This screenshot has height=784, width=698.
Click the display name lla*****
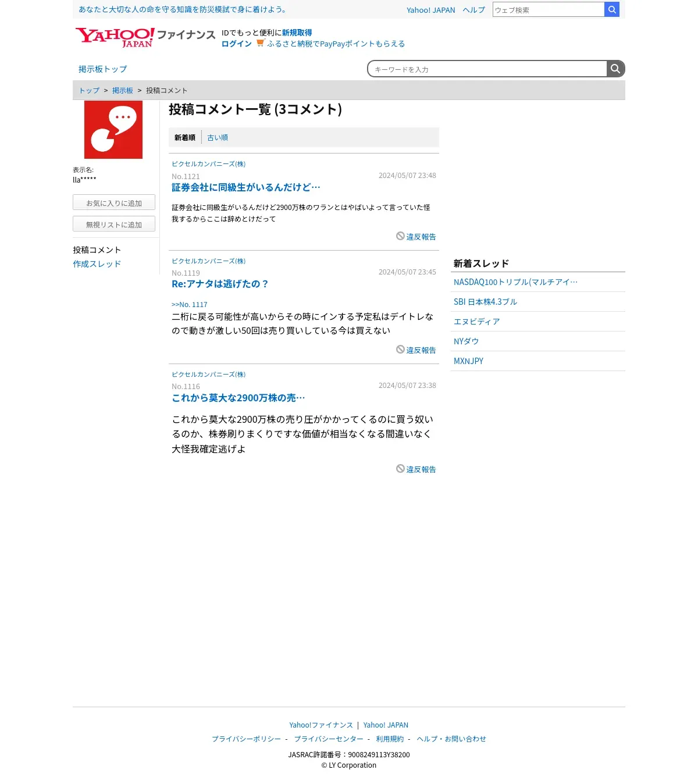click(x=84, y=180)
